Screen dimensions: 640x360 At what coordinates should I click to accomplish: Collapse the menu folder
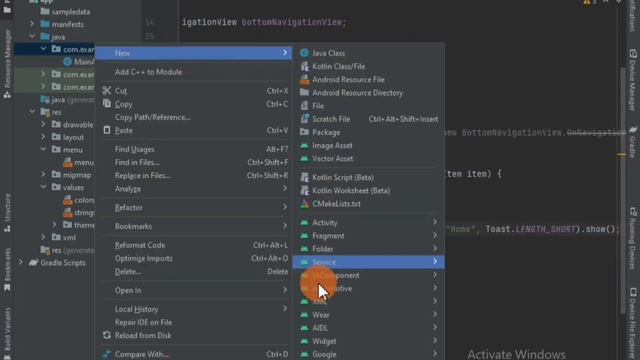[43, 149]
